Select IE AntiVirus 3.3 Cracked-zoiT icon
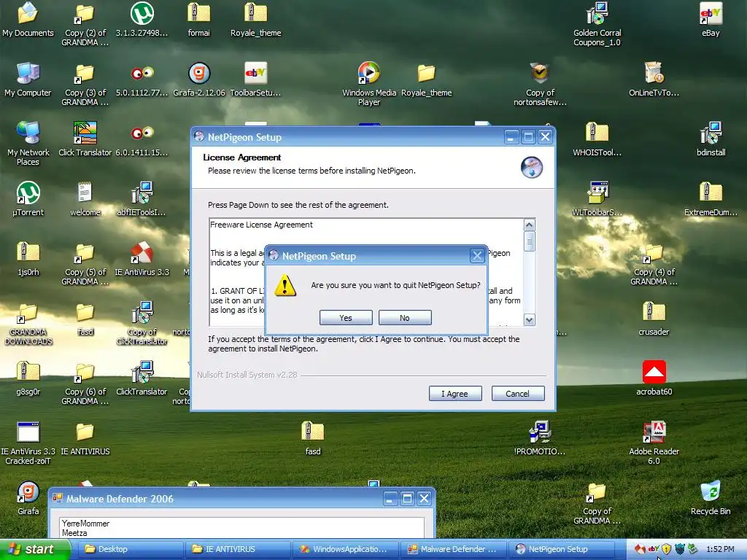The image size is (747, 560). pos(28,443)
